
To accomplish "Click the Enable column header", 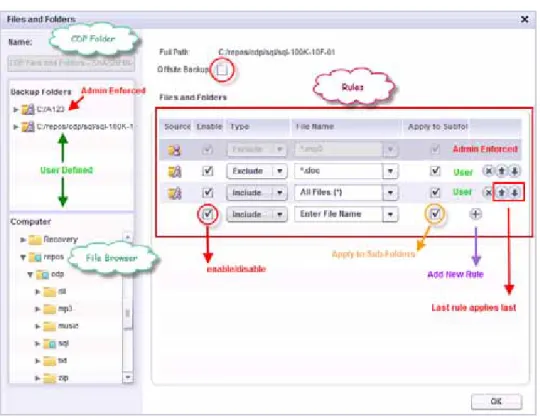I will coord(209,127).
